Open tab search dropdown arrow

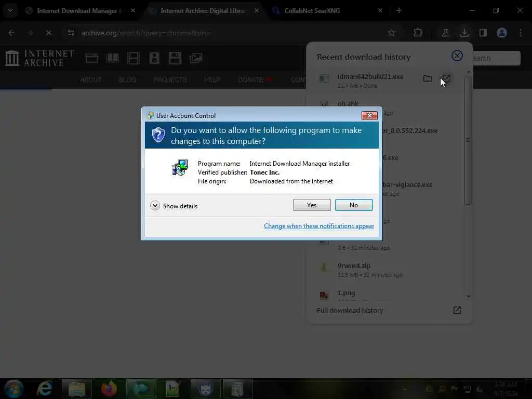[x=10, y=10]
